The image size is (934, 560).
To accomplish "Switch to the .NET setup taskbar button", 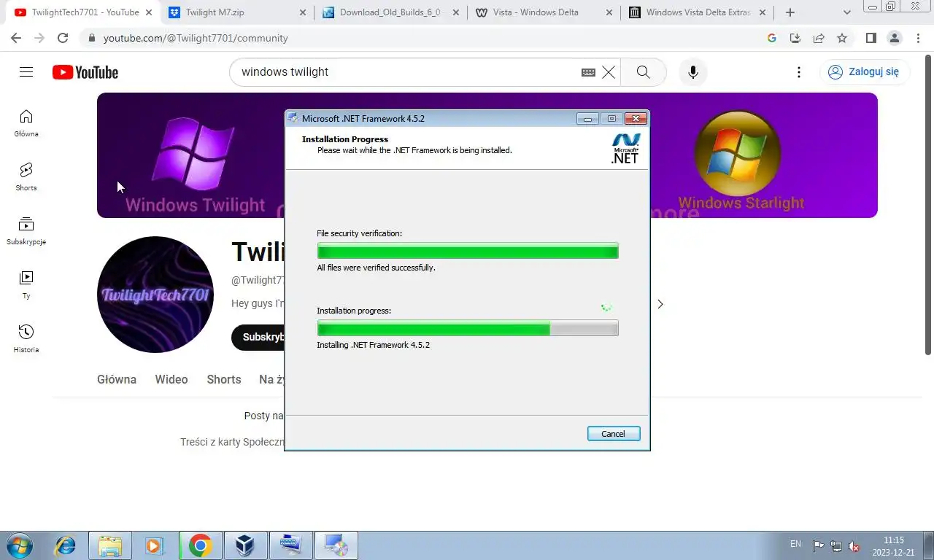I will tap(336, 545).
